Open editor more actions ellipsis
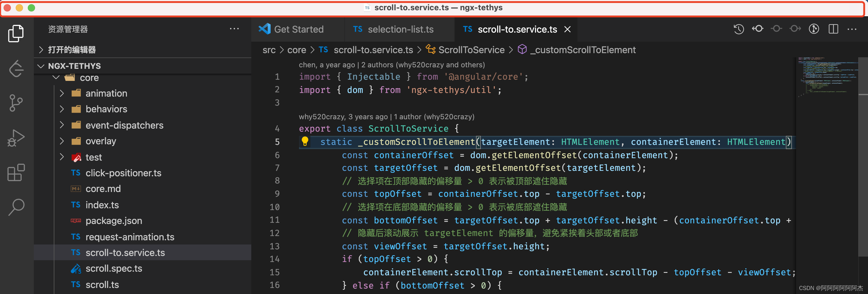Screen dimensions: 868x294 click(x=852, y=29)
